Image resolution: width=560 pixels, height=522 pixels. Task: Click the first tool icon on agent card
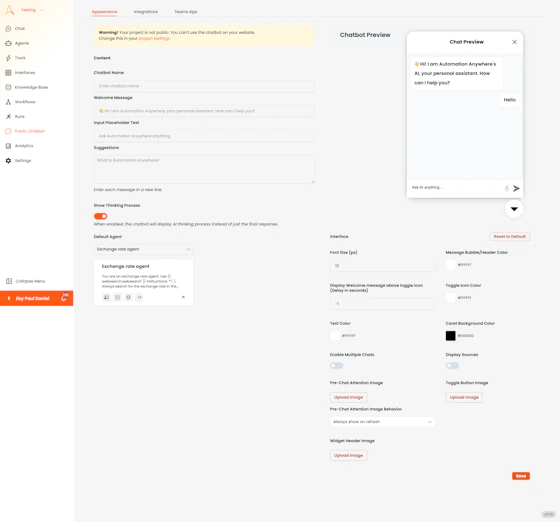[106, 297]
